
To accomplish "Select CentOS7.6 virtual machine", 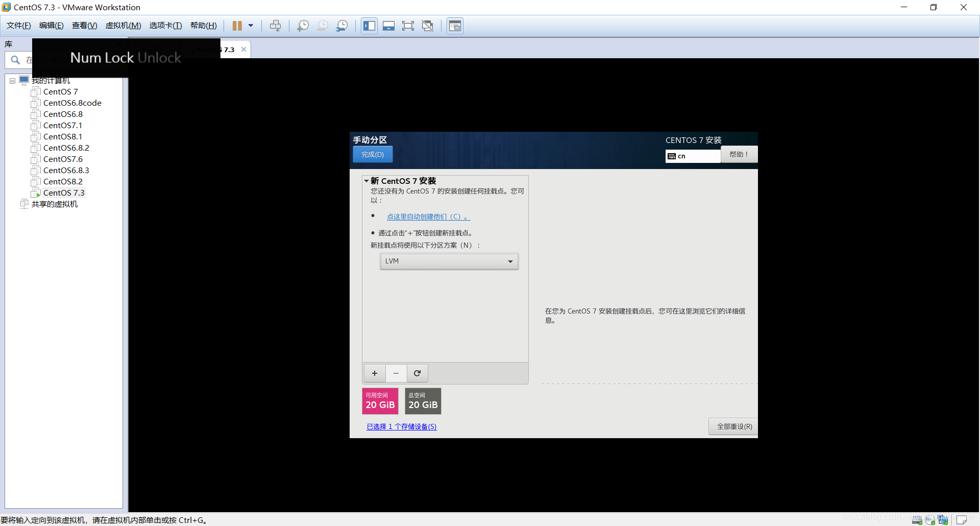I will (x=63, y=159).
